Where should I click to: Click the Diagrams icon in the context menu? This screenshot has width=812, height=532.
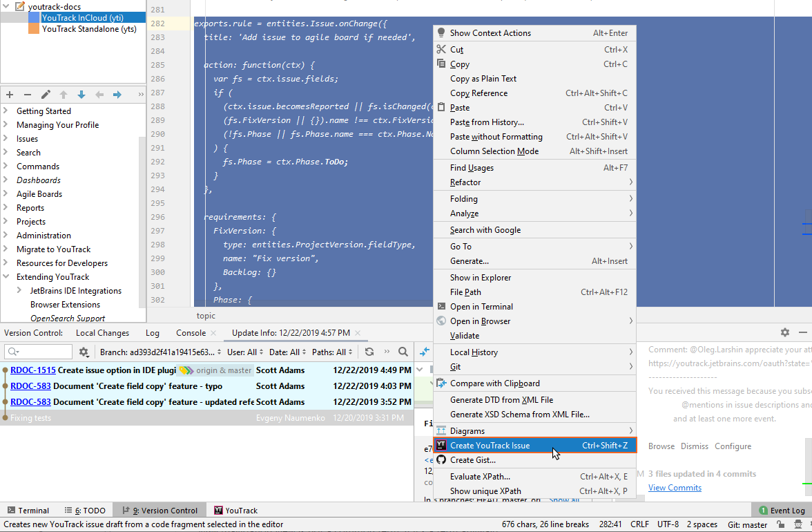441,430
